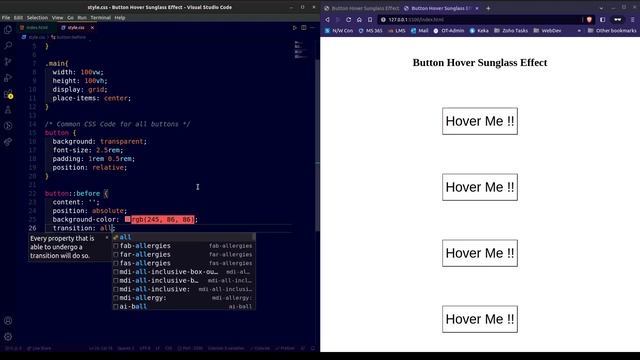The image size is (640, 360).
Task: Click the Prettier status bar item
Action: coord(285,348)
